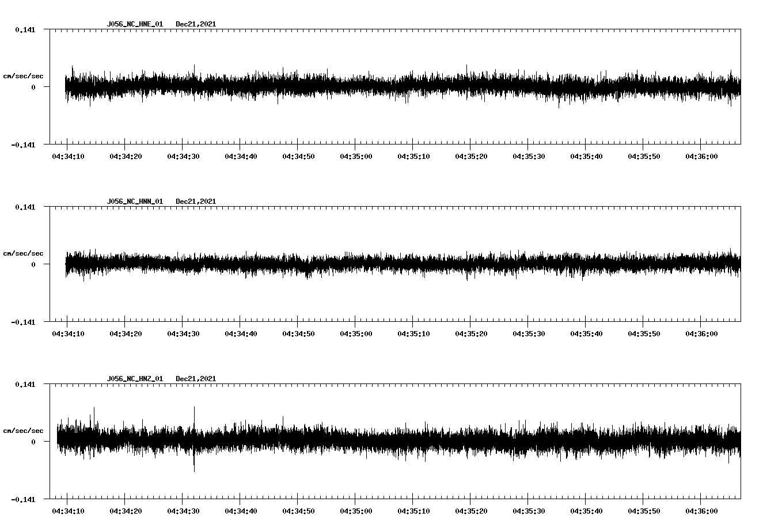The height and width of the screenshot is (532, 782).
Task: Click the -0.141 lower limit on HNE plot
Action: pos(23,145)
